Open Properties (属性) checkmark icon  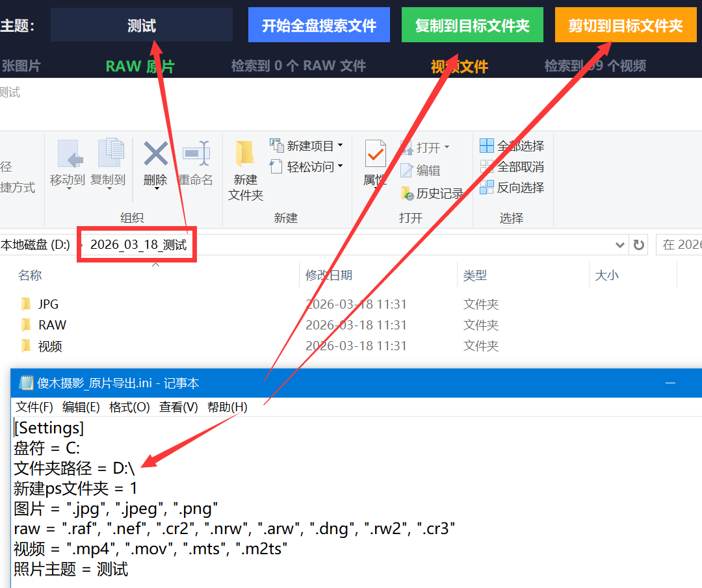click(375, 155)
